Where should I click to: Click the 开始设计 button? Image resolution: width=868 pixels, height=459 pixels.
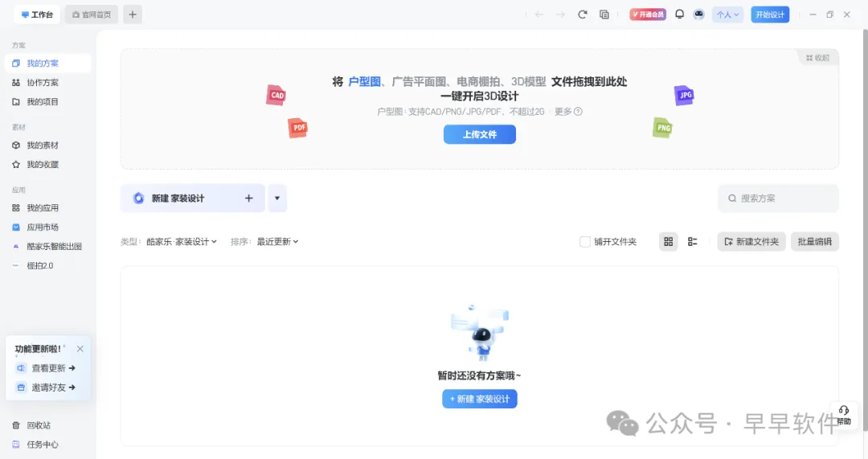[x=770, y=14]
